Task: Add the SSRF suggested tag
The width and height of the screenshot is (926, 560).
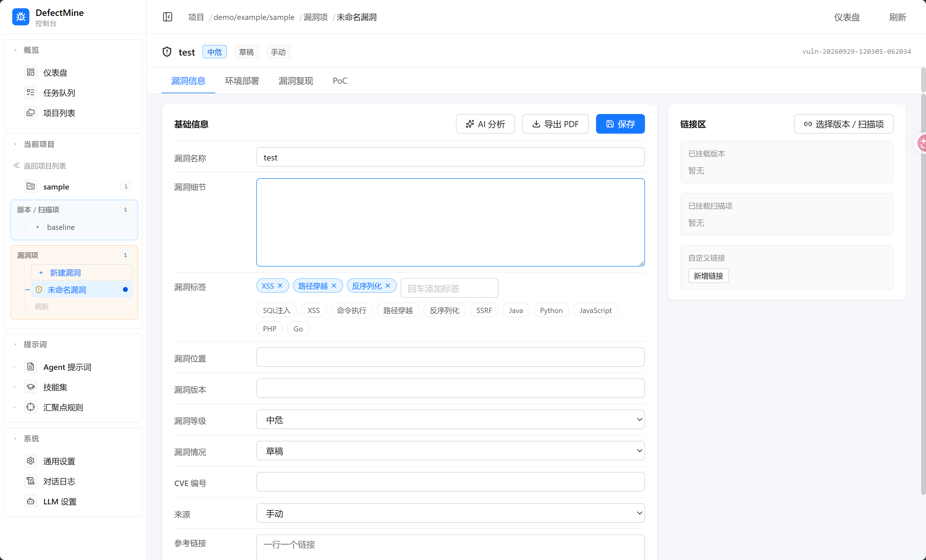Action: [484, 310]
